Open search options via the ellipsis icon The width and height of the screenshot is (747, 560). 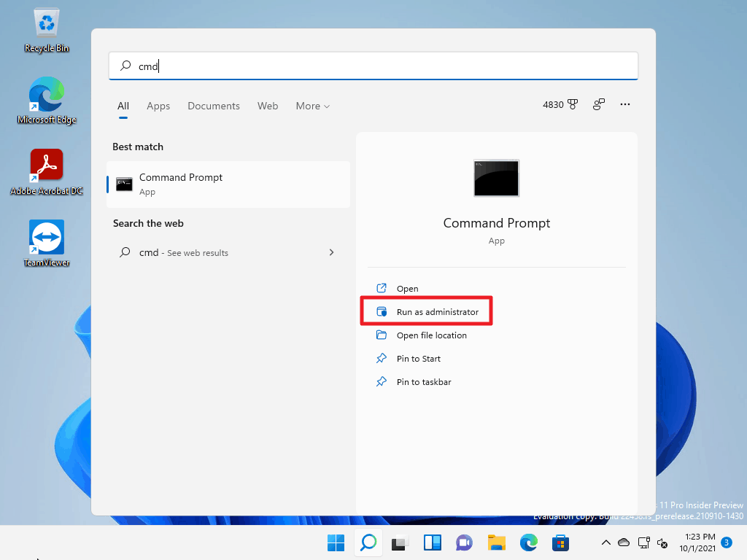(625, 104)
